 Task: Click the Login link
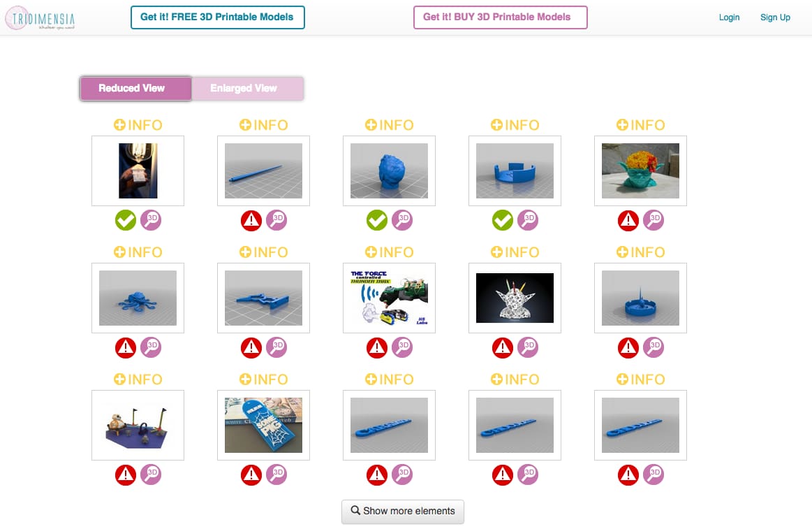(x=729, y=17)
